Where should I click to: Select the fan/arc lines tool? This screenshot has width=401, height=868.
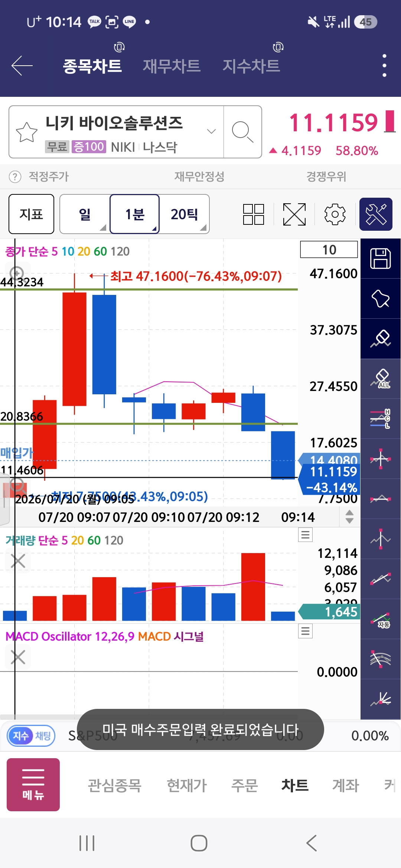point(381,659)
